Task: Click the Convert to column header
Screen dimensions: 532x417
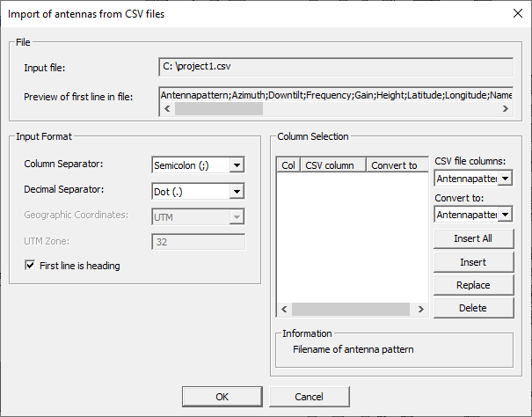Action: pyautogui.click(x=394, y=165)
